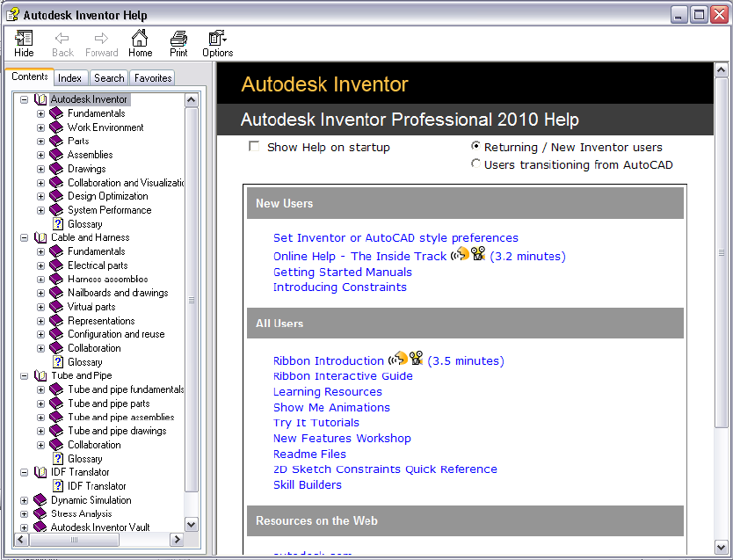This screenshot has height=560, width=733.
Task: Switch to the Index tab
Action: pos(69,78)
